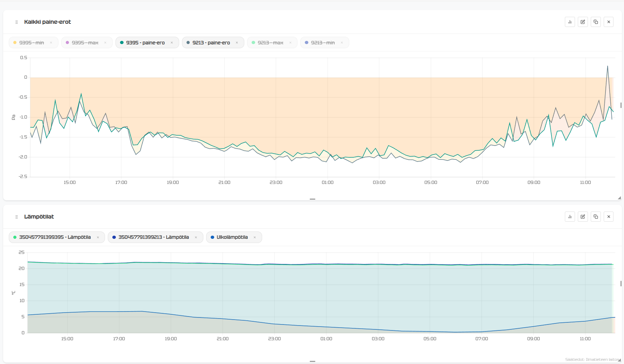Remove Ulkolämpötila series with x
This screenshot has width=624, height=364.
pyautogui.click(x=255, y=237)
